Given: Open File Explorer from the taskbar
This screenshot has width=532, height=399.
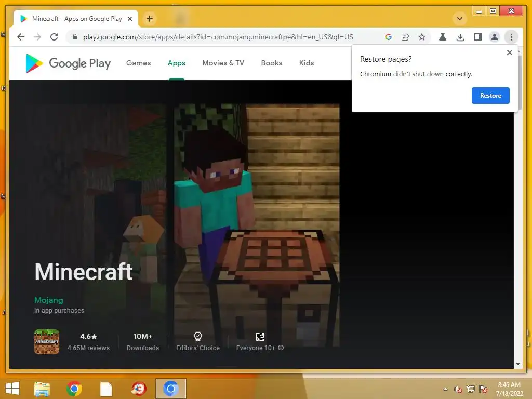Looking at the screenshot, I should point(42,389).
